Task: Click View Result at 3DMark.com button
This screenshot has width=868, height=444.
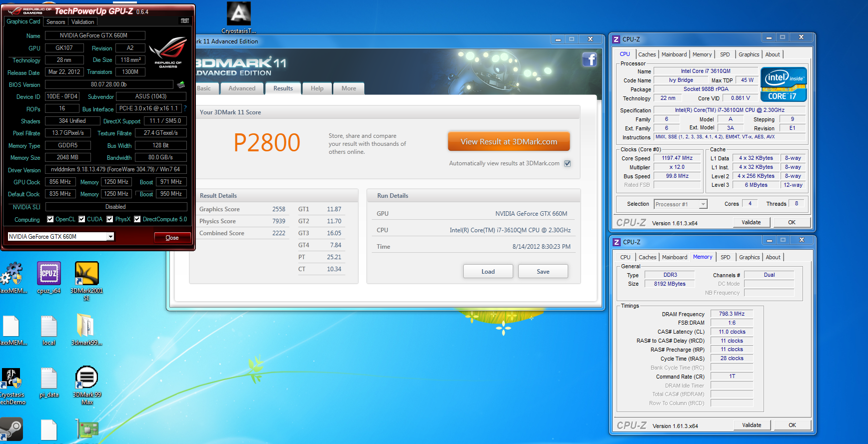Action: [509, 141]
